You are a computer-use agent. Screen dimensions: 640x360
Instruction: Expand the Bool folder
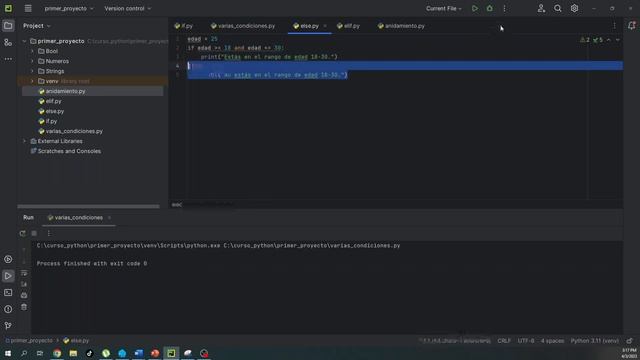point(32,51)
